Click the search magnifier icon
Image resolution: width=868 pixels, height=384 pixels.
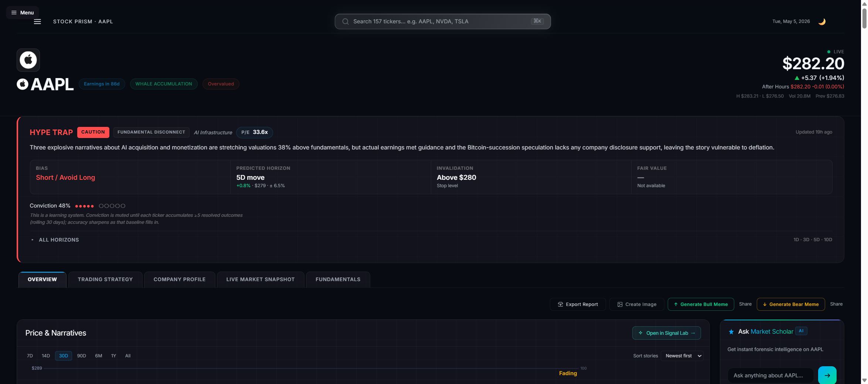click(x=346, y=21)
